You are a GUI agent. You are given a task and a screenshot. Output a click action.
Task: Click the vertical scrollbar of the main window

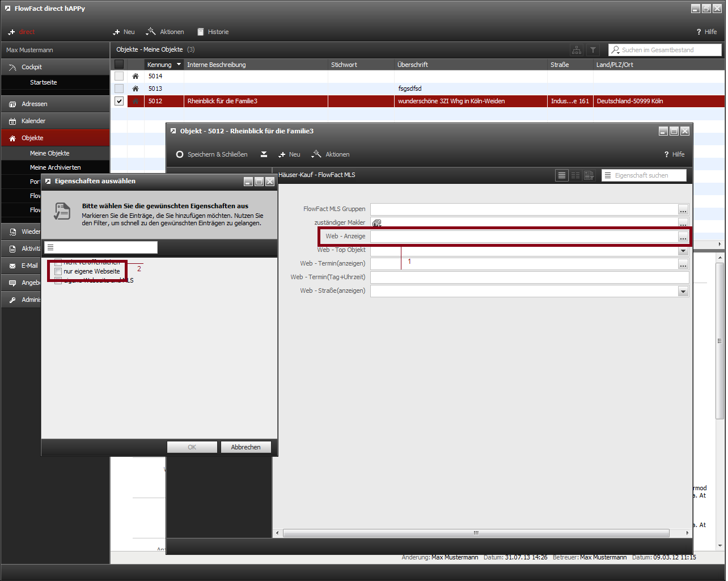pos(720,340)
